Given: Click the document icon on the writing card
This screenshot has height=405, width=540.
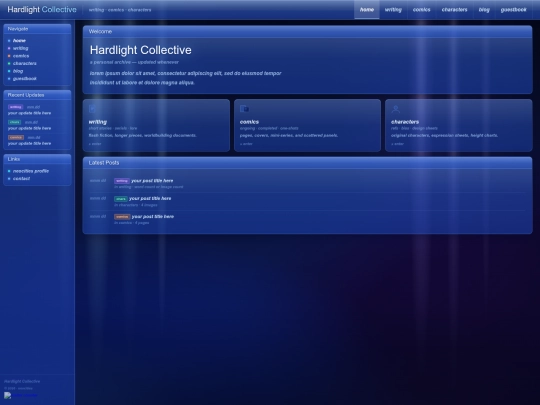Looking at the screenshot, I should click(x=92, y=109).
